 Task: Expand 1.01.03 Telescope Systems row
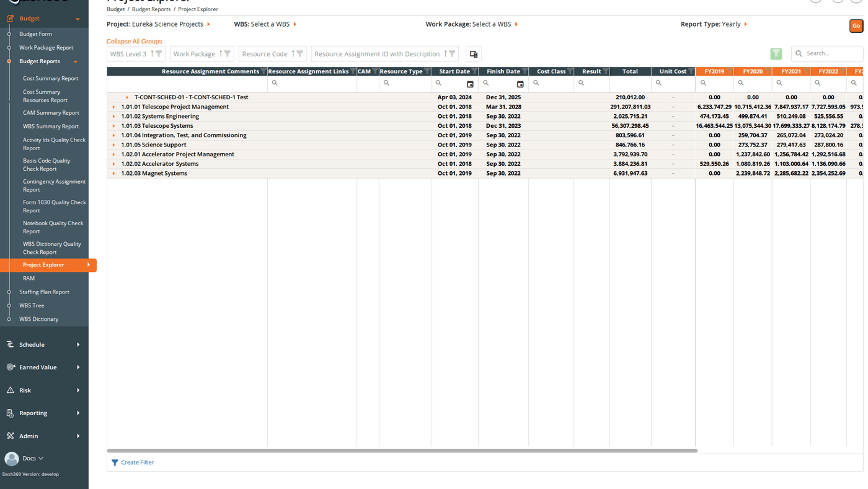coord(113,126)
